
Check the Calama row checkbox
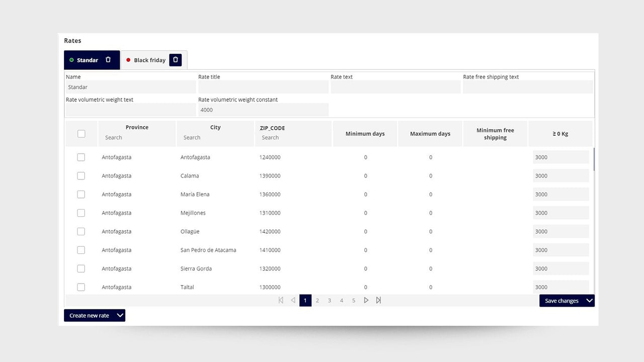pos(81,175)
